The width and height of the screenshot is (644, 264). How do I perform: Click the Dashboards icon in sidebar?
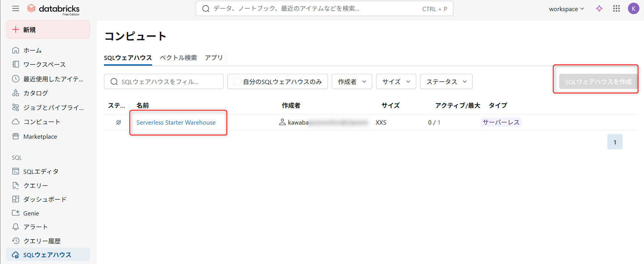(x=16, y=199)
